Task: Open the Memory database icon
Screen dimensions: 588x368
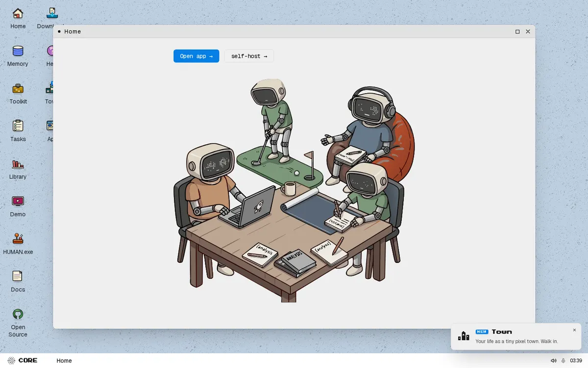Action: (18, 55)
